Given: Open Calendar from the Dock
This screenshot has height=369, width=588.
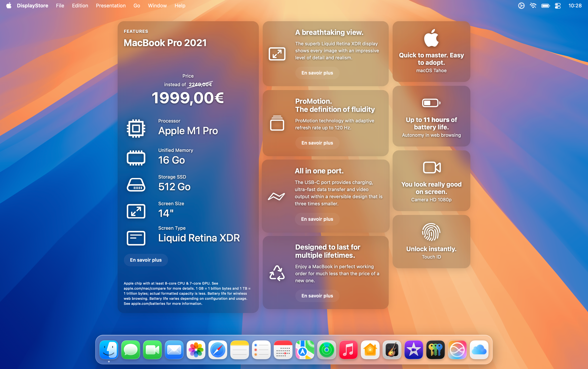Looking at the screenshot, I should pos(283,350).
